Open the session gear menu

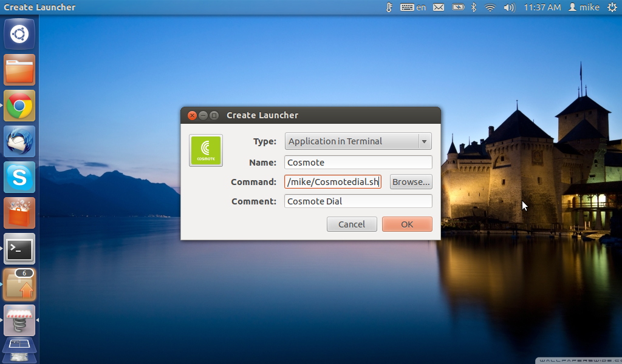pyautogui.click(x=611, y=7)
